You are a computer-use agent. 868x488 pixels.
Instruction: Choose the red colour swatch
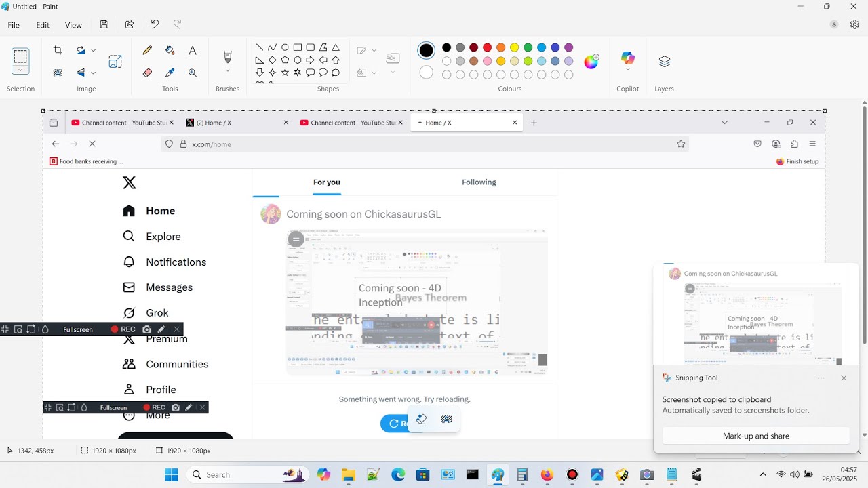(x=487, y=47)
